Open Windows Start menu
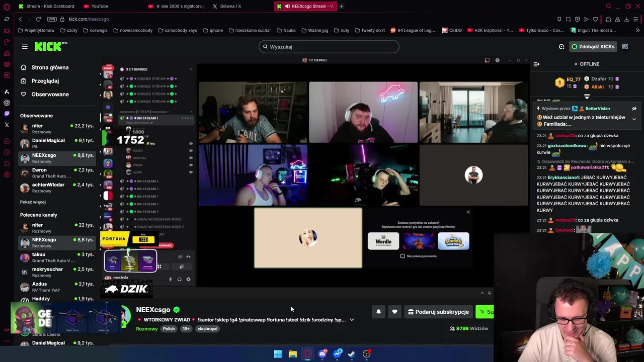The width and height of the screenshot is (644, 362). point(278,354)
